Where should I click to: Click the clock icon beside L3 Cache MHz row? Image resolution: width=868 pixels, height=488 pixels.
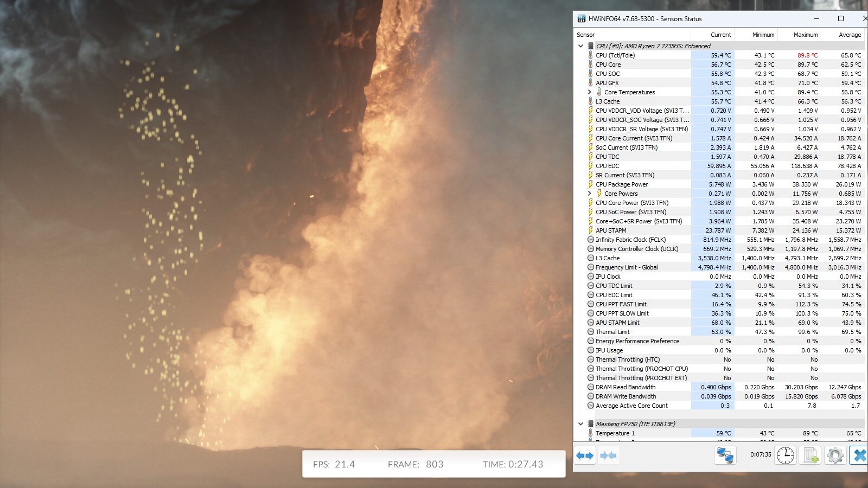pos(590,258)
